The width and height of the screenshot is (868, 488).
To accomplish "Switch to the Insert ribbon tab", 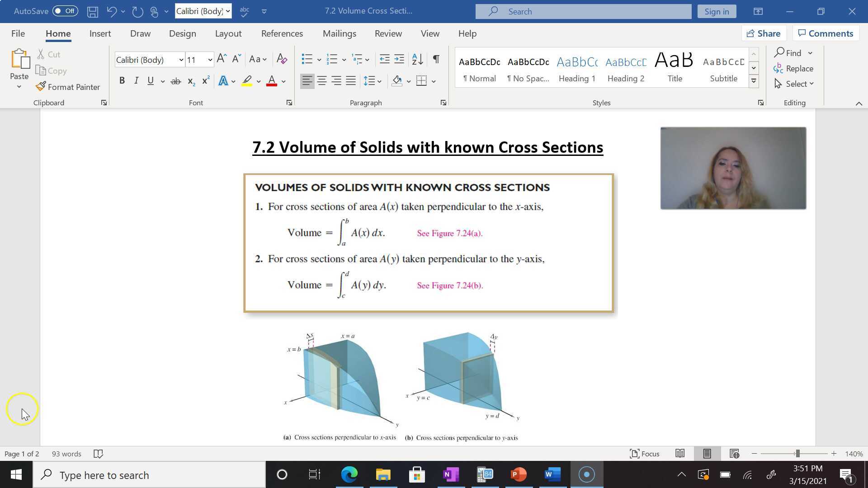I will pyautogui.click(x=100, y=33).
